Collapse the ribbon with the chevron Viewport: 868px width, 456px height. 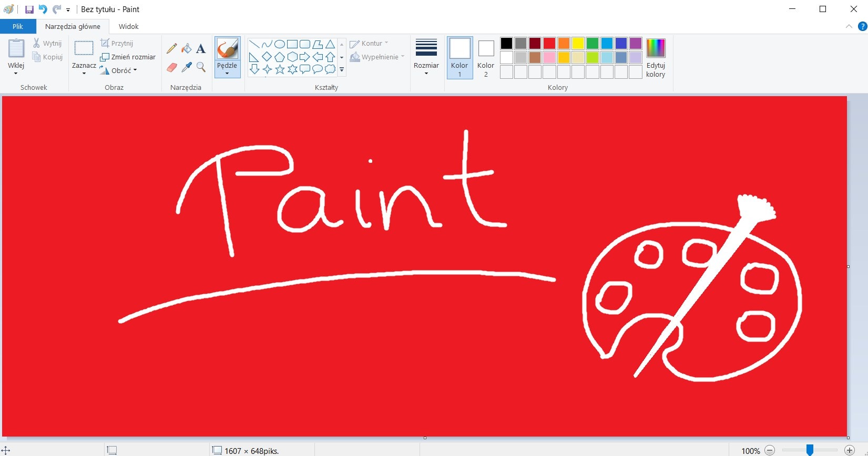click(x=849, y=26)
